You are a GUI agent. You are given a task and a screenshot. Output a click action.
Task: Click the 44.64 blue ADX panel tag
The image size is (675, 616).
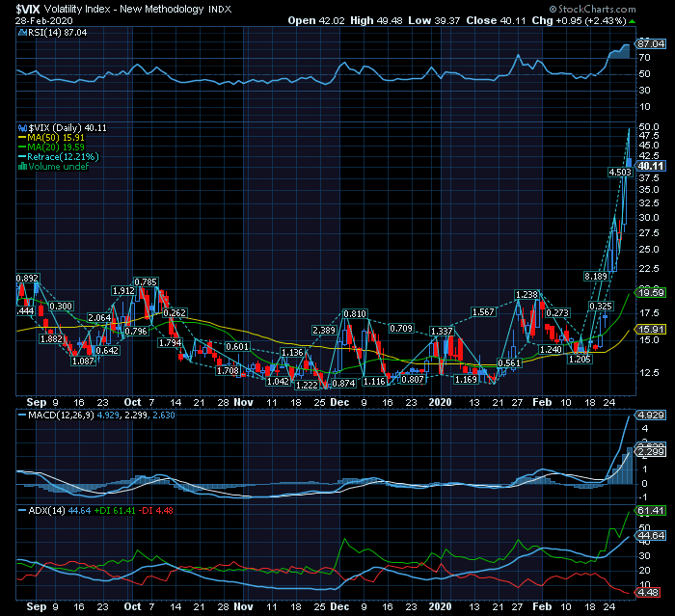point(651,535)
